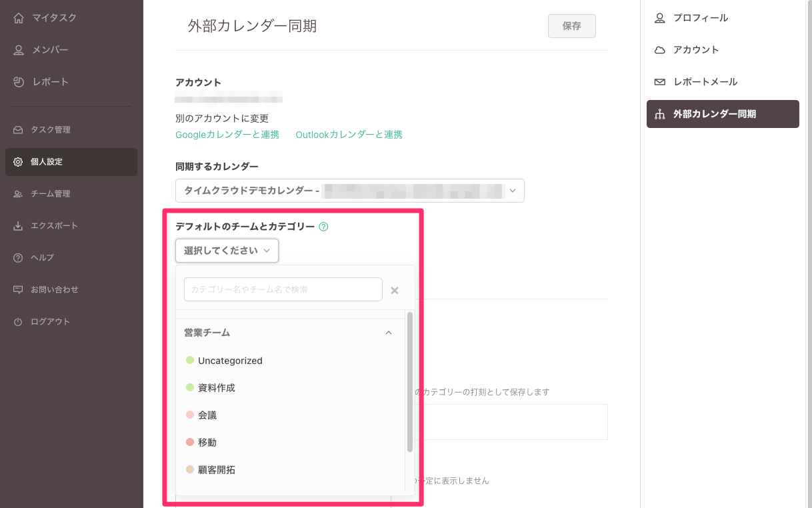Viewport: 812px width, 508px height.
Task: Collapse the 営業チーム group
Action: (x=389, y=333)
